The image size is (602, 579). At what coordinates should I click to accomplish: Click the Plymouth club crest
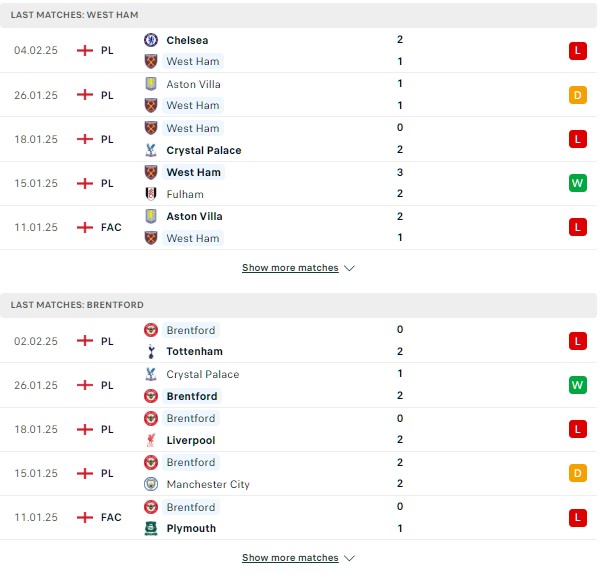[151, 528]
